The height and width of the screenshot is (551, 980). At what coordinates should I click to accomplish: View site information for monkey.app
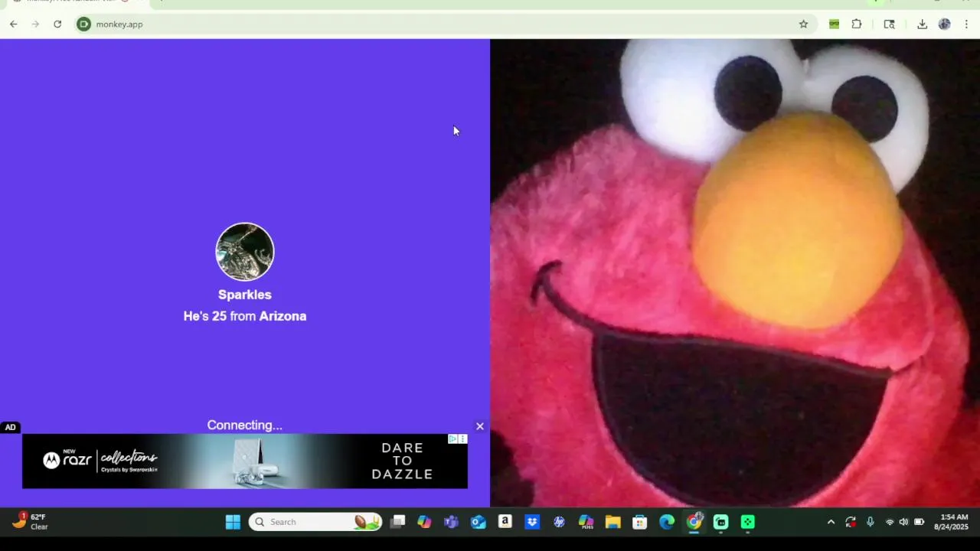(x=83, y=24)
